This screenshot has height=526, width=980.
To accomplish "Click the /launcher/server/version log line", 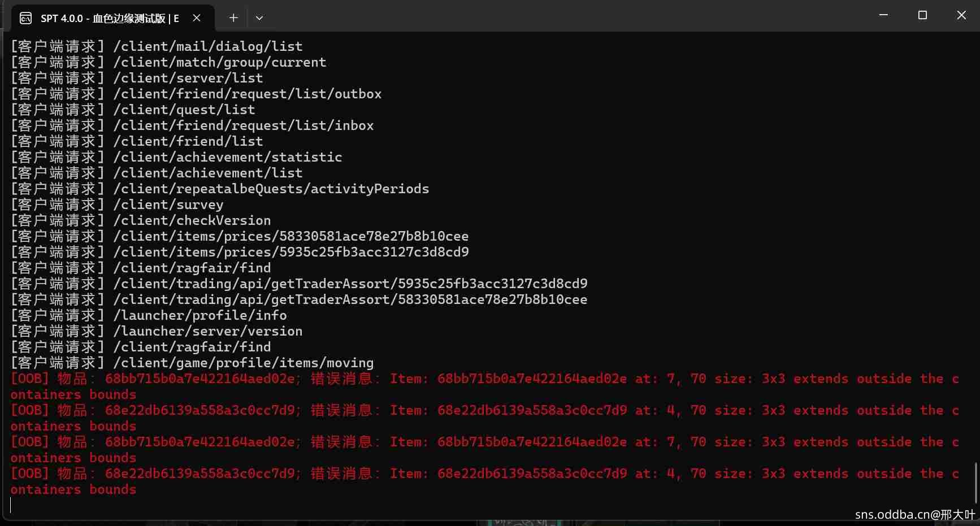I will click(x=207, y=331).
